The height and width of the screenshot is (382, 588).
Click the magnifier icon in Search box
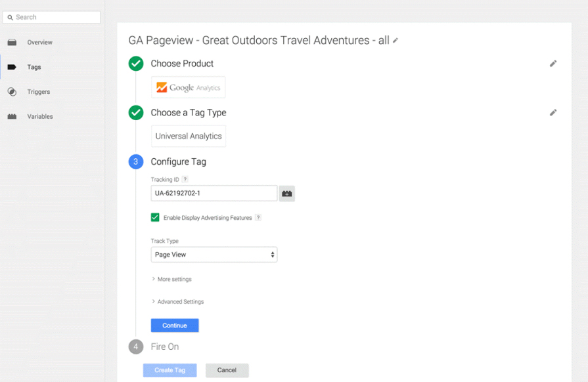click(10, 18)
